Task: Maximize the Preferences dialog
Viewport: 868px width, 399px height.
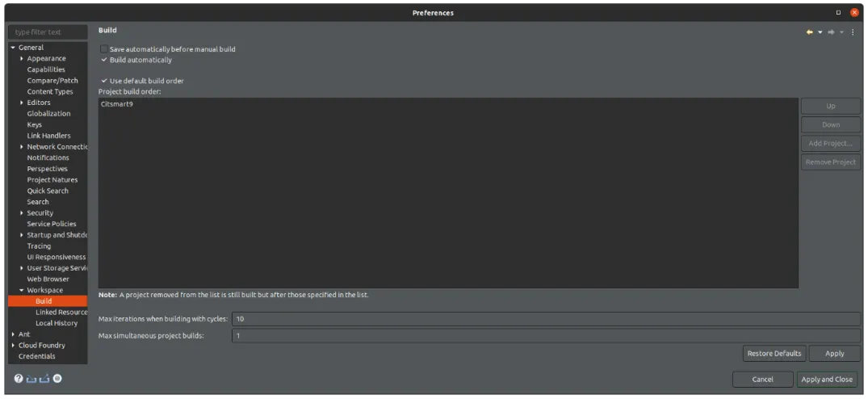Action: tap(838, 12)
